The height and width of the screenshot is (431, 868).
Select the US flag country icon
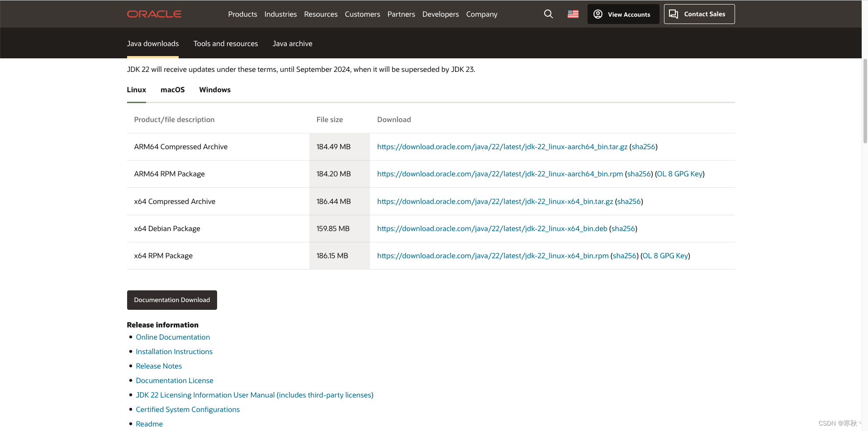click(573, 14)
